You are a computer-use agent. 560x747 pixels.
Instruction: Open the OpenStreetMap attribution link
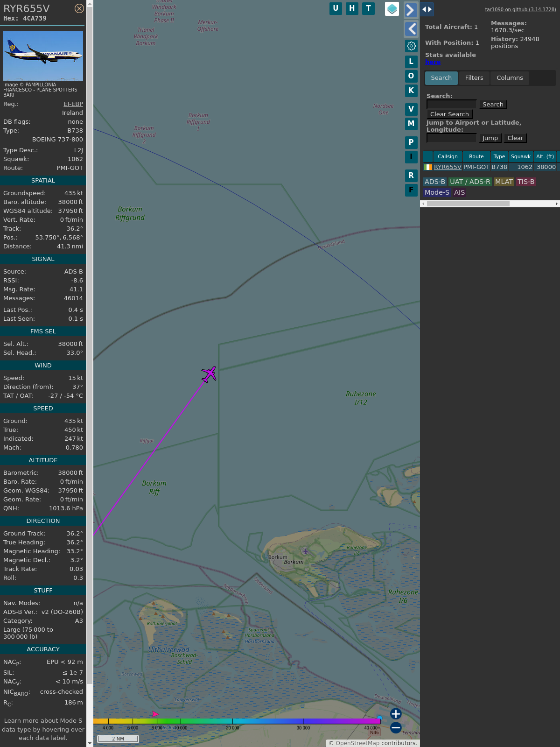coord(357,743)
